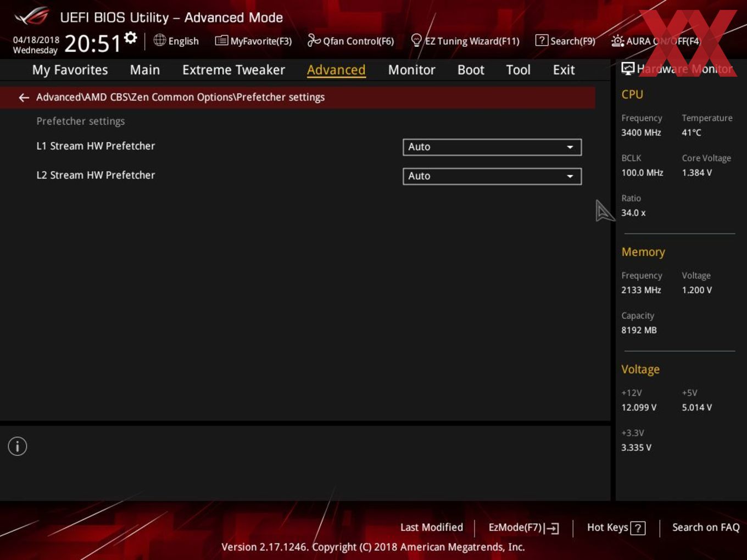The width and height of the screenshot is (747, 560).
Task: Open L2 Stream HW Prefetcher dropdown
Action: 492,176
